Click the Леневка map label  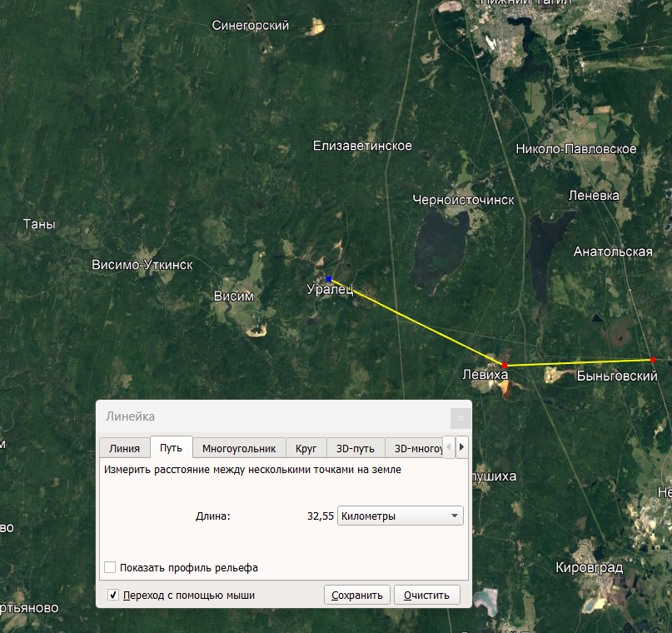tap(594, 196)
